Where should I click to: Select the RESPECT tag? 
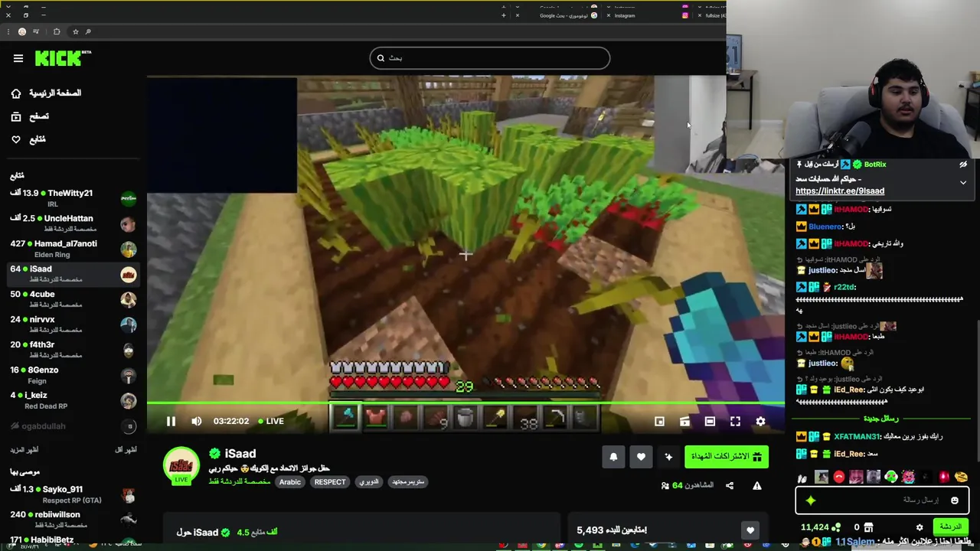[x=330, y=482]
